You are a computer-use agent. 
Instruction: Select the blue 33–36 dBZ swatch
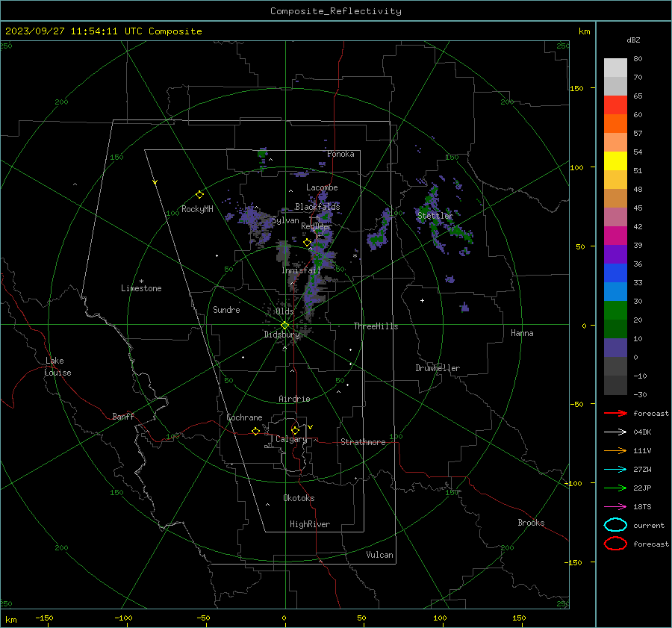[615, 273]
